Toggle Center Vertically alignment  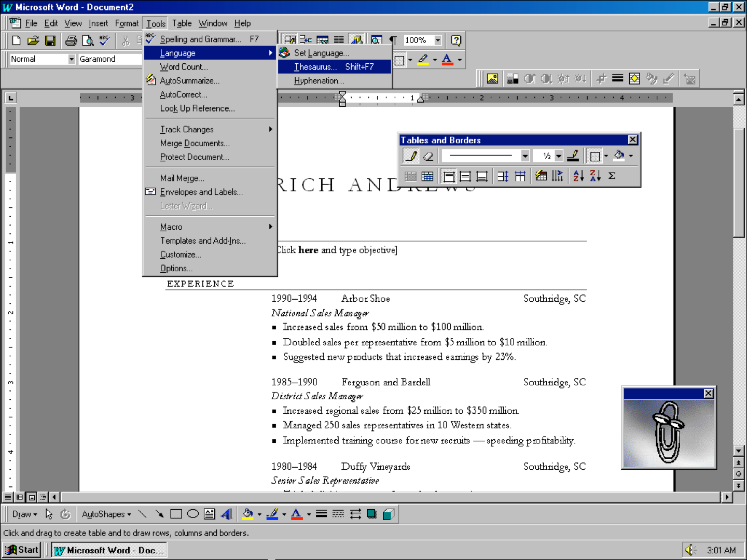(465, 176)
